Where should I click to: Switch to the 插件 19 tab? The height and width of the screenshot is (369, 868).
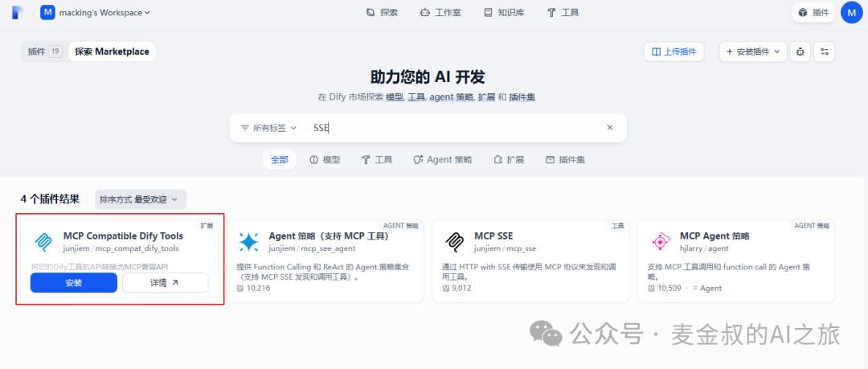pyautogui.click(x=45, y=51)
